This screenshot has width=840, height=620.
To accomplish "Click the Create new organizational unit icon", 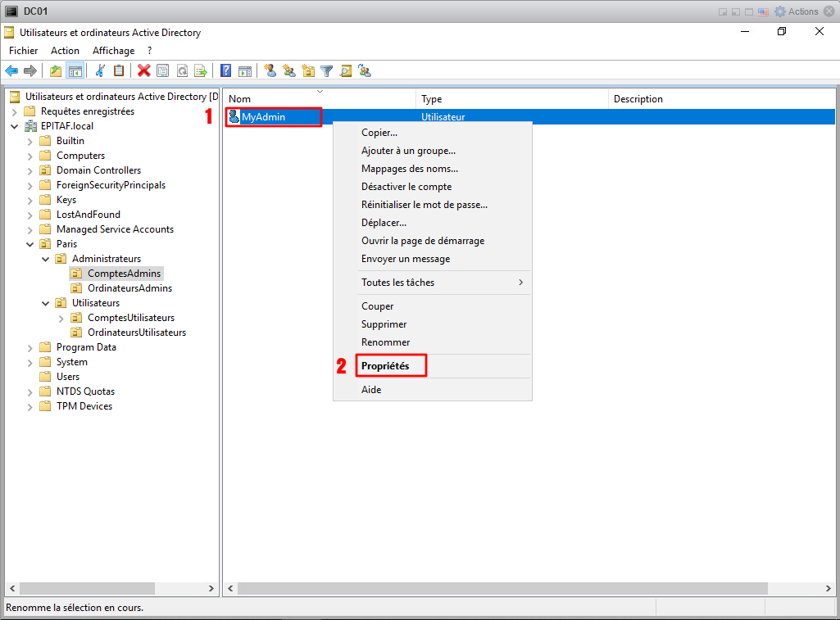I will point(308,70).
